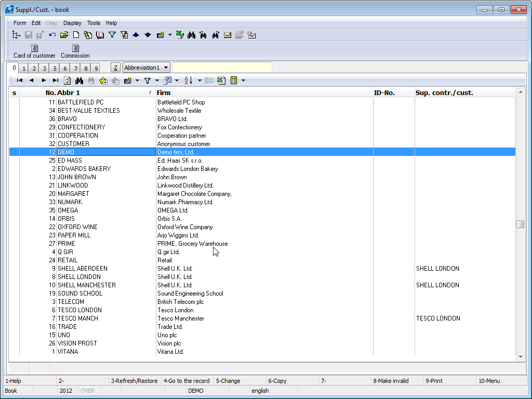Click the funnel filter icon in top toolbar
Screen dimensions: 532x399
click(x=112, y=35)
